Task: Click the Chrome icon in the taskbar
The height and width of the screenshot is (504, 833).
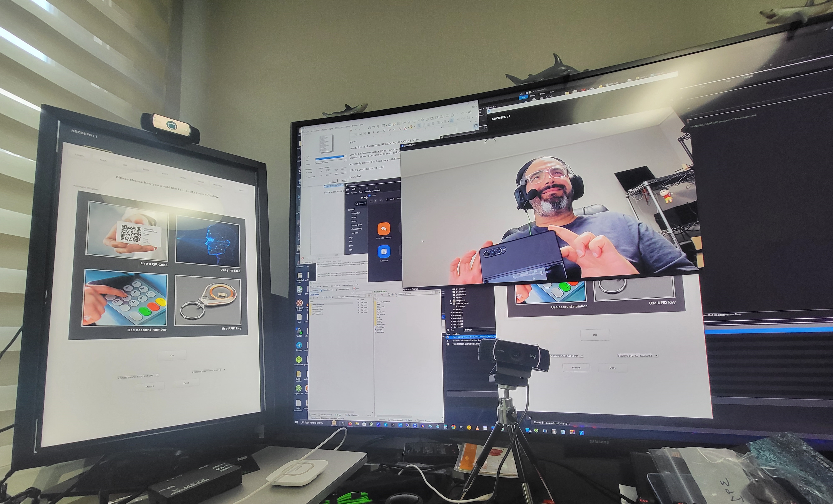Action: tap(454, 427)
